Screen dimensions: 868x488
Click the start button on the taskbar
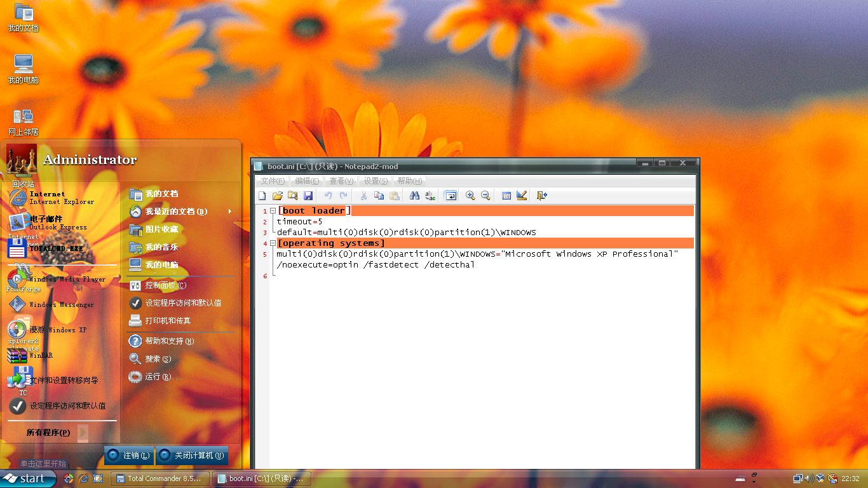(29, 478)
